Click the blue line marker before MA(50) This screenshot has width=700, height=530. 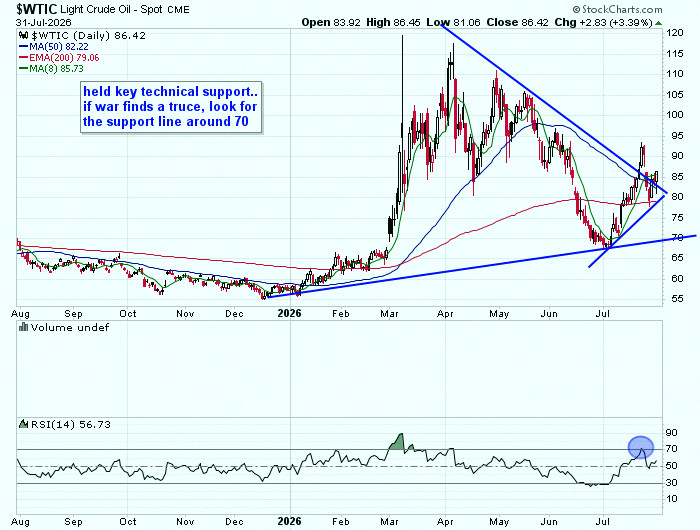click(x=23, y=47)
